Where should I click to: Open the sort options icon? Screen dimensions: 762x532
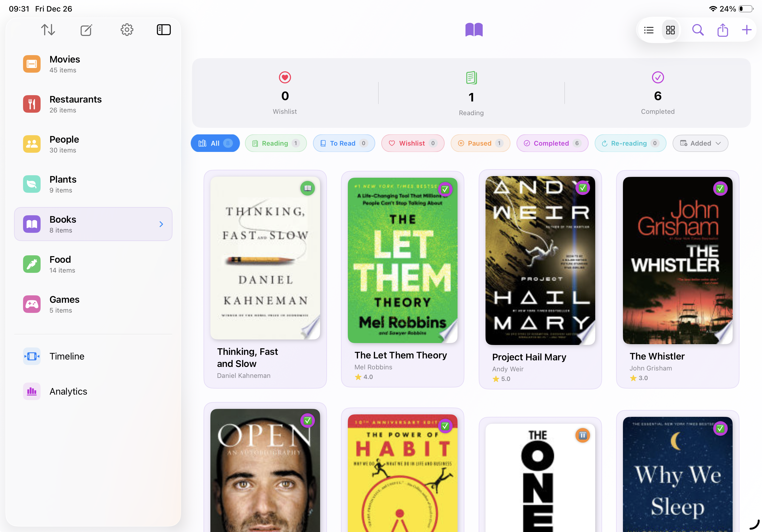[49, 30]
